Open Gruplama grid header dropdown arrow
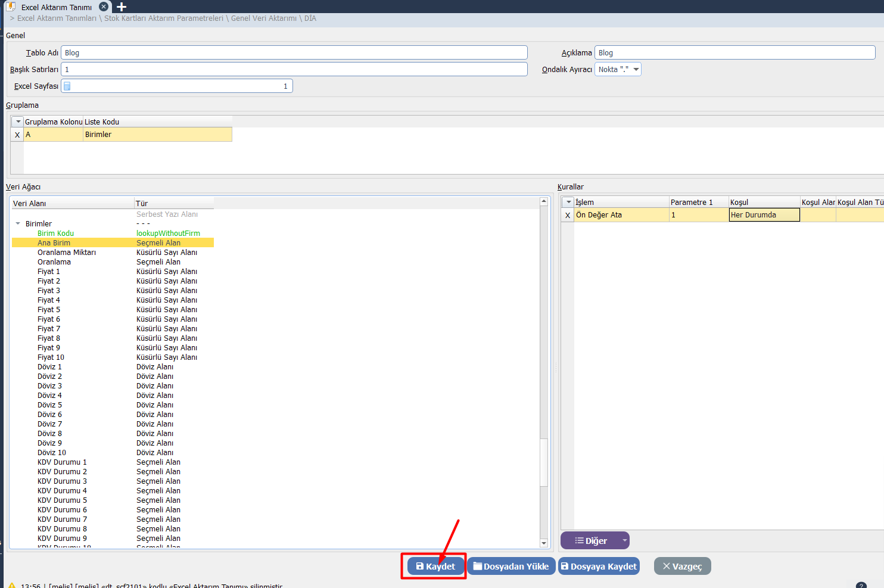This screenshot has width=884, height=588. pyautogui.click(x=18, y=122)
